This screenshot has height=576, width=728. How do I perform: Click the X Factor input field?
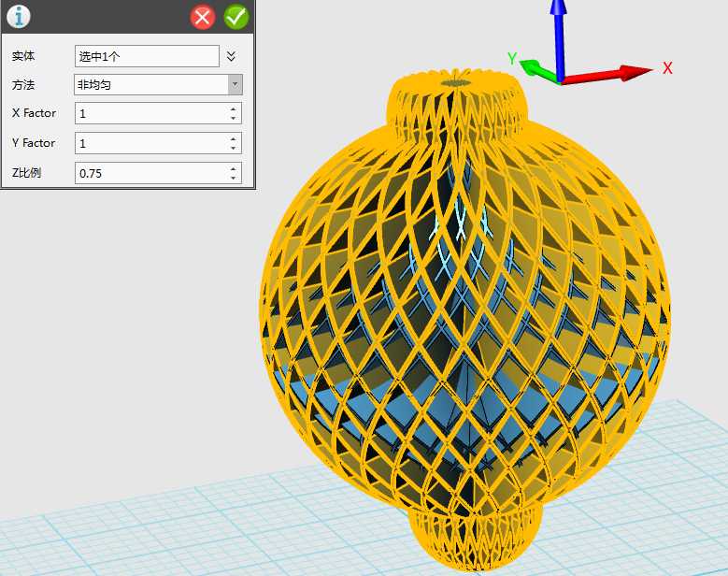(158, 113)
